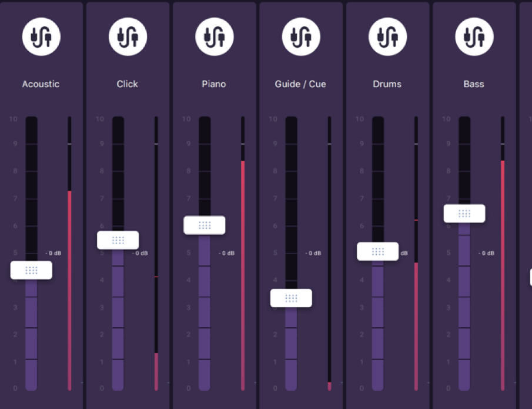
Task: Click the Click channel fader handle
Action: [x=118, y=240]
